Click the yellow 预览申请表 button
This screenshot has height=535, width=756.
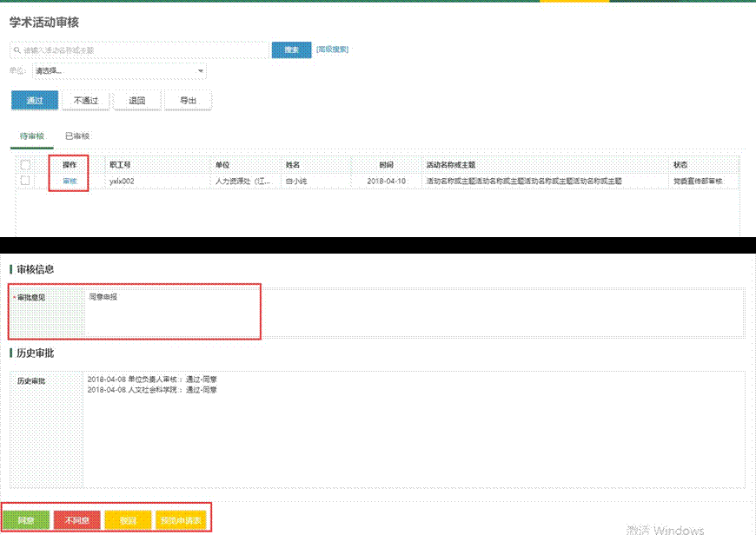pyautogui.click(x=181, y=520)
